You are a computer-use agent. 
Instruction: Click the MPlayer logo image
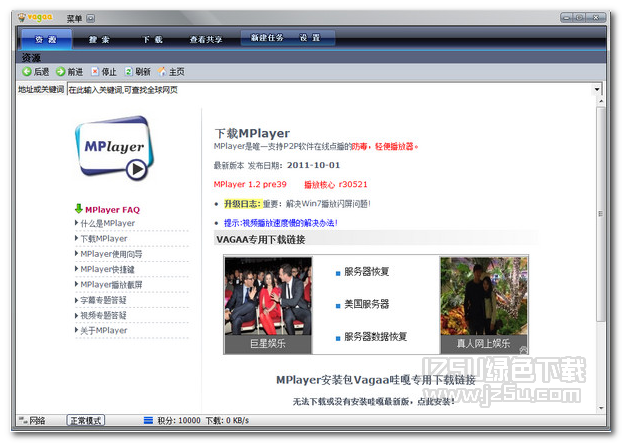click(114, 148)
